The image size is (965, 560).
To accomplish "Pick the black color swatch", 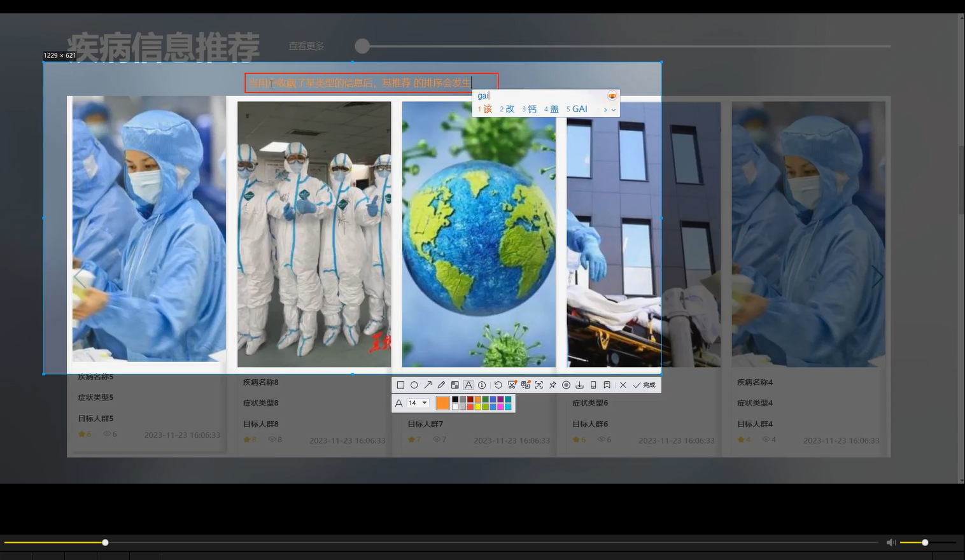I will coord(455,400).
